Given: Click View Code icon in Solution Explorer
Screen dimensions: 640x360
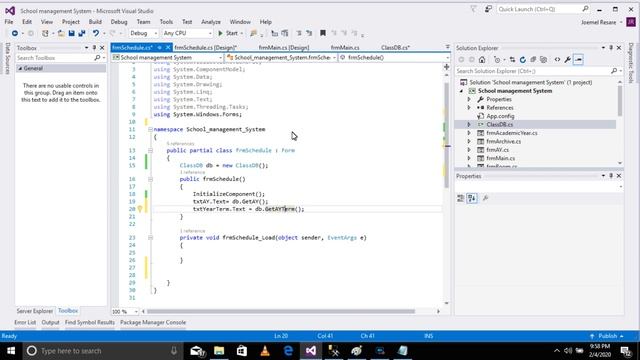Looking at the screenshot, I should (557, 60).
